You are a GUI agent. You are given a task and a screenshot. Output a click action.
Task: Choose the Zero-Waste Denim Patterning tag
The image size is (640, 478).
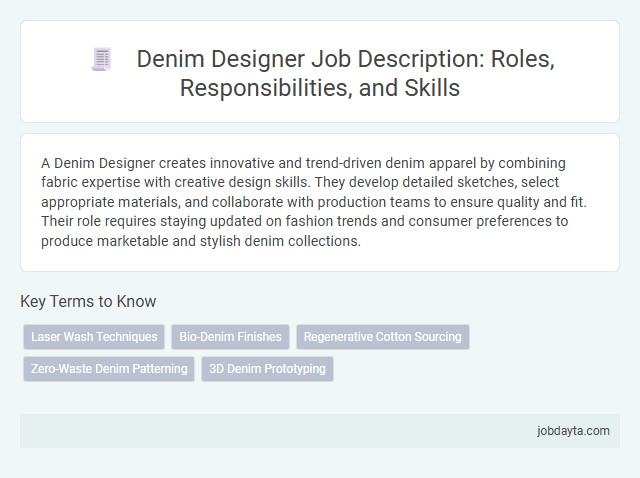[x=109, y=369]
